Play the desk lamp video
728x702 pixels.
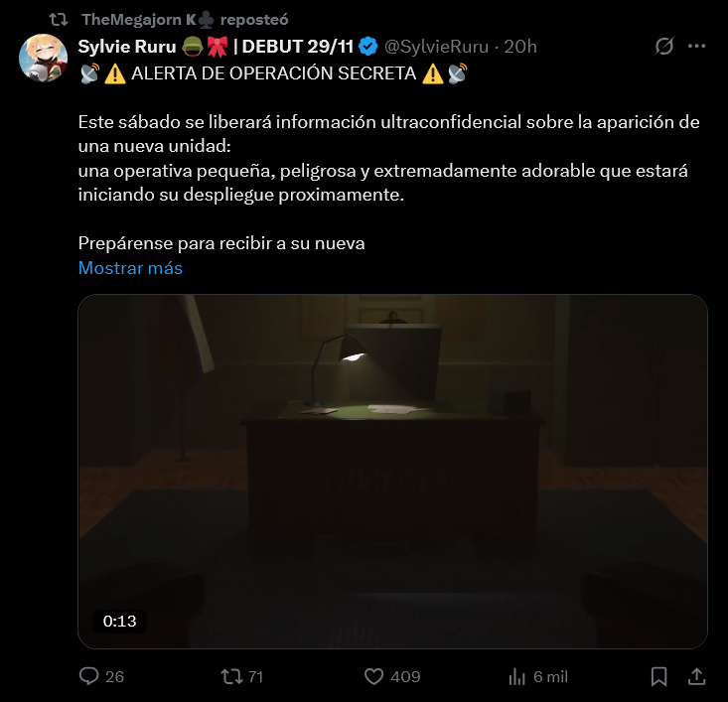pyautogui.click(x=392, y=472)
